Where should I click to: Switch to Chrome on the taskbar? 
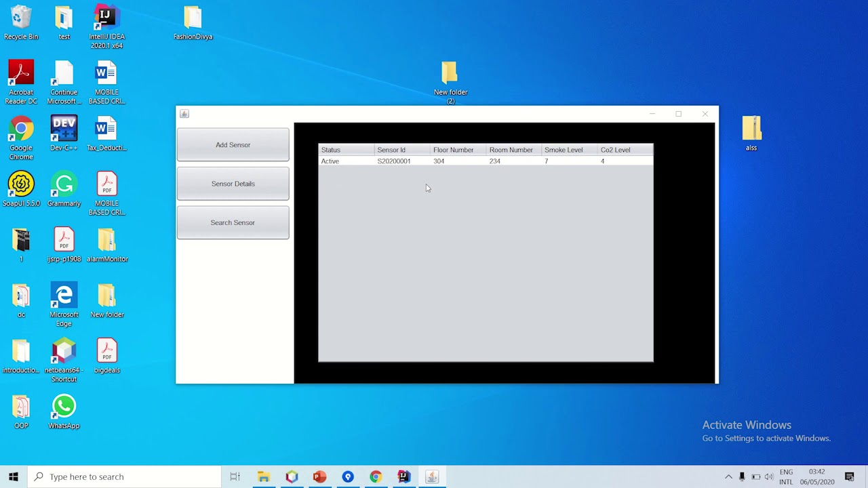pyautogui.click(x=376, y=476)
